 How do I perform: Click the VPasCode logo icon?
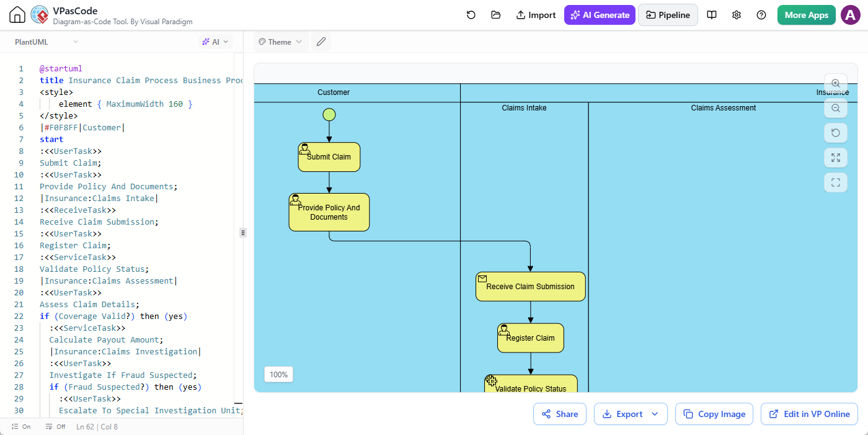tap(40, 15)
